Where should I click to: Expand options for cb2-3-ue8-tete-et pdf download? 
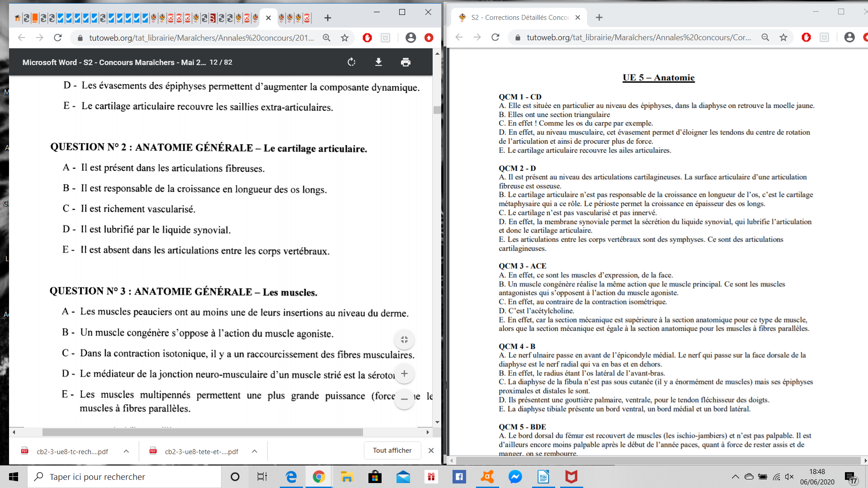click(255, 451)
